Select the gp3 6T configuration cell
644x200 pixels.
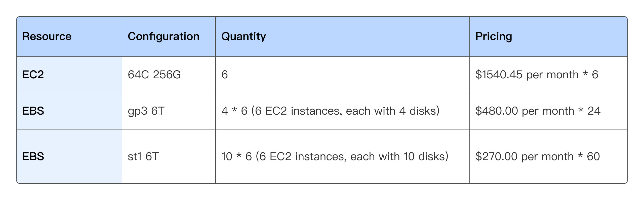click(x=146, y=111)
